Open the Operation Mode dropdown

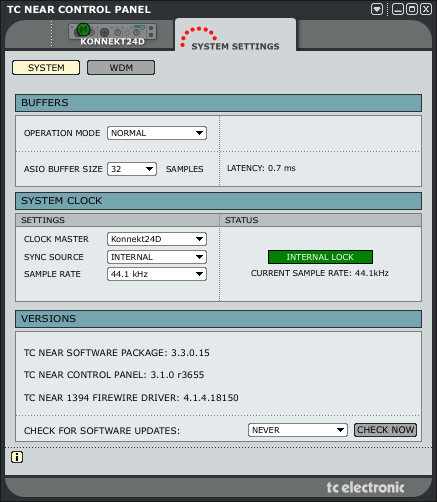(157, 133)
